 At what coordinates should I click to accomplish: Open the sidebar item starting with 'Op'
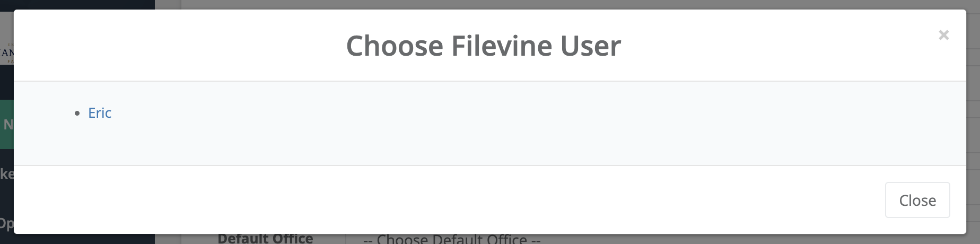(7, 223)
